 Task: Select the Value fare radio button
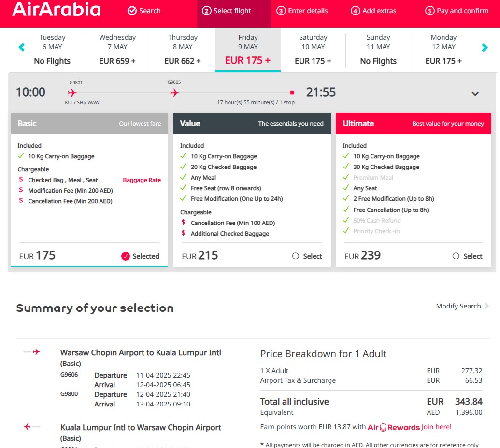click(296, 256)
